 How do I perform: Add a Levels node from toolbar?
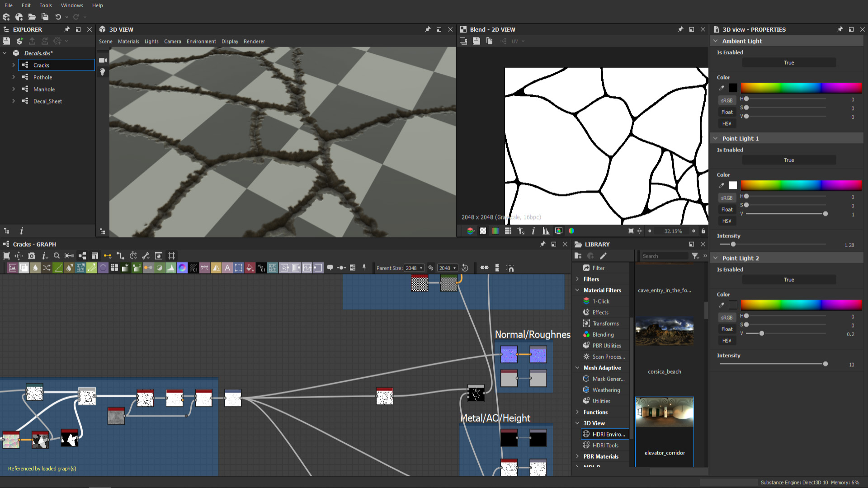coord(171,268)
